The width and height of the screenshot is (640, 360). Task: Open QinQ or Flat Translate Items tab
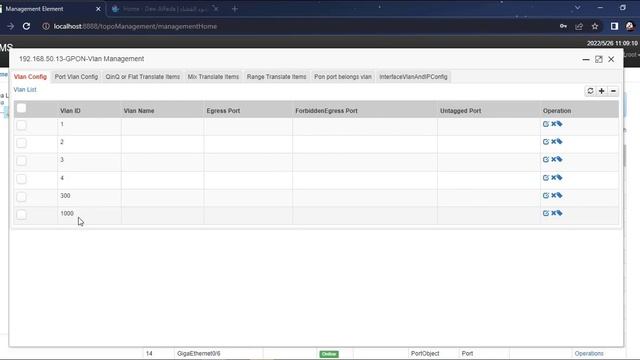pos(142,77)
